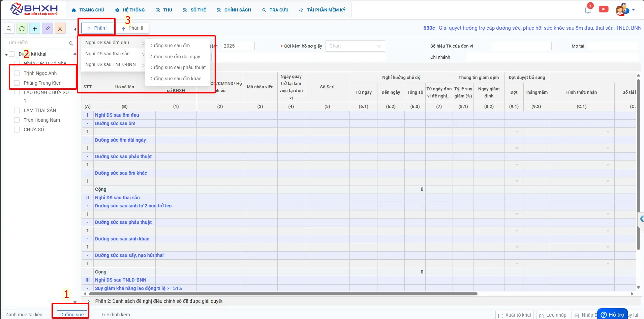Click the year field showing 2025
644x319 pixels.
pyautogui.click(x=238, y=46)
